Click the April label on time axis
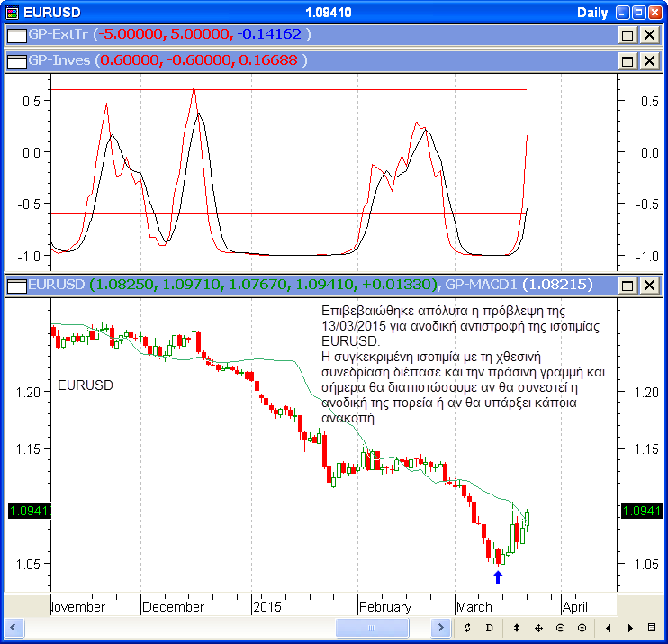This screenshot has height=644, width=668. click(575, 606)
